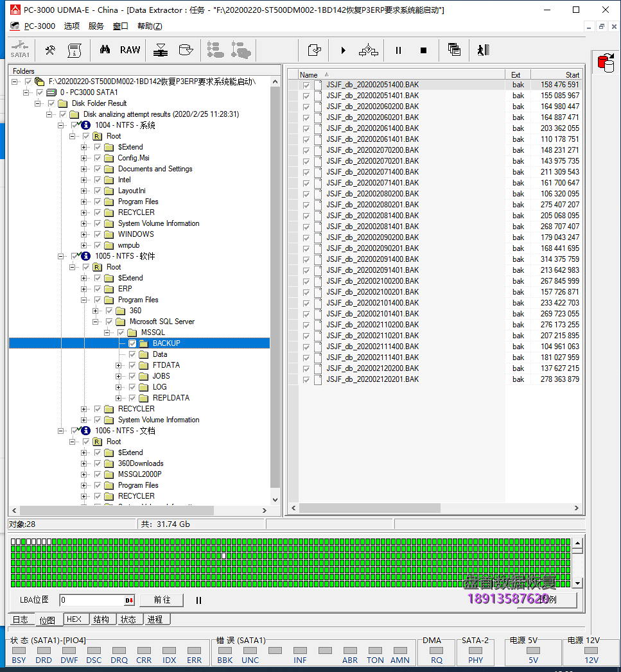Start the process with play button
Viewport: 621px width, 672px height.
click(x=343, y=51)
